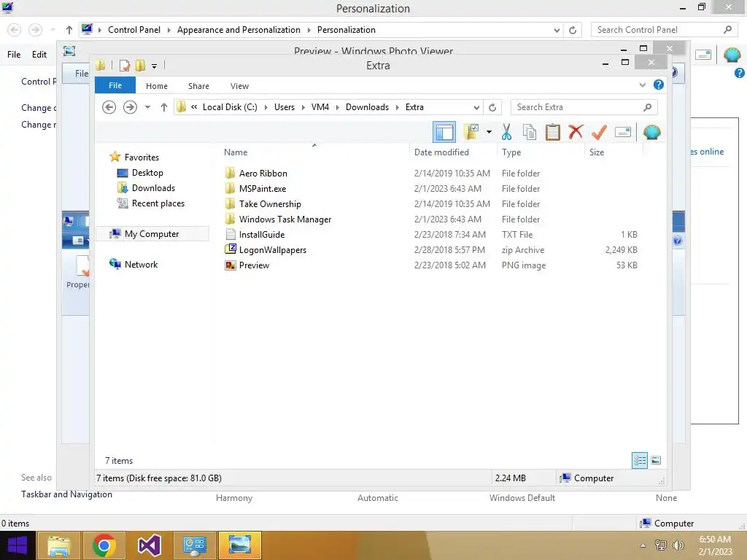The width and height of the screenshot is (747, 560).
Task: Expand the arrow after Users breadcrumb
Action: pos(303,108)
